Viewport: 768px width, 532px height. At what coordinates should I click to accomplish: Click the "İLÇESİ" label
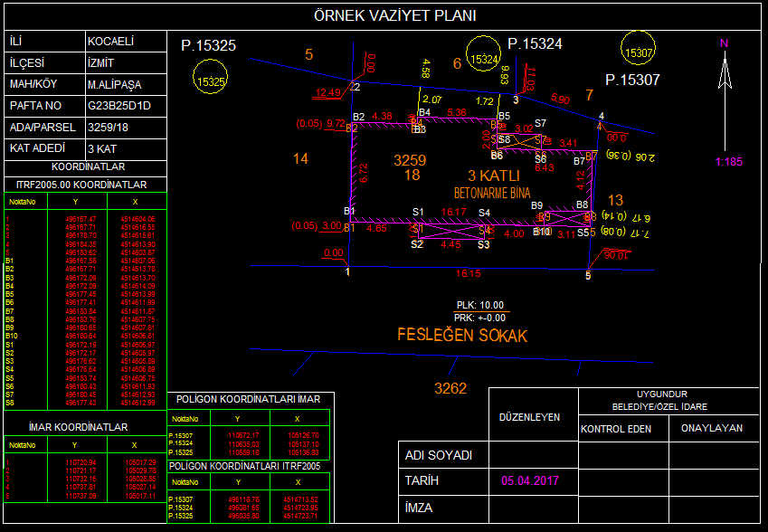click(x=27, y=63)
